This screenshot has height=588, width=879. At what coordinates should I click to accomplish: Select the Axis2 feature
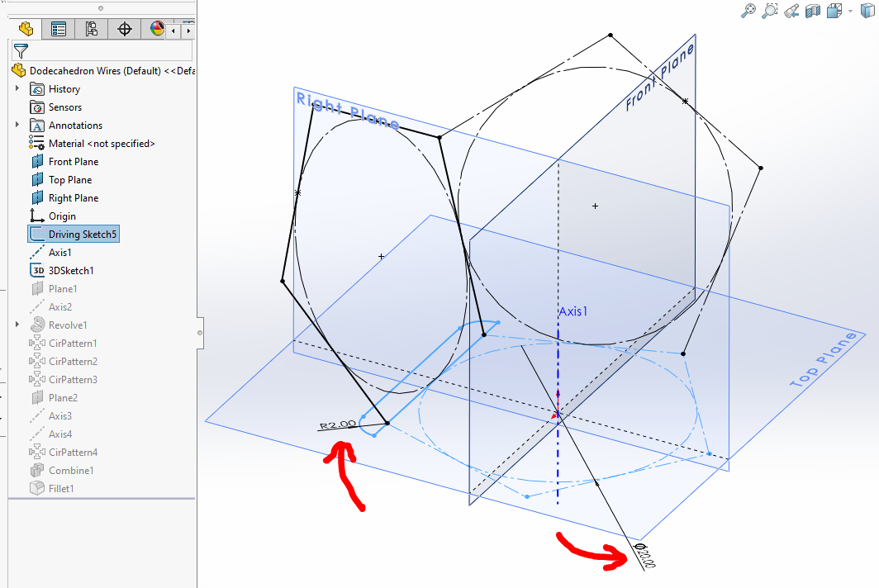60,306
